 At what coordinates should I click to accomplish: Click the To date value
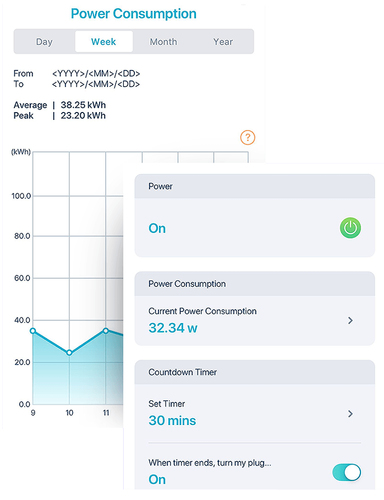point(96,84)
